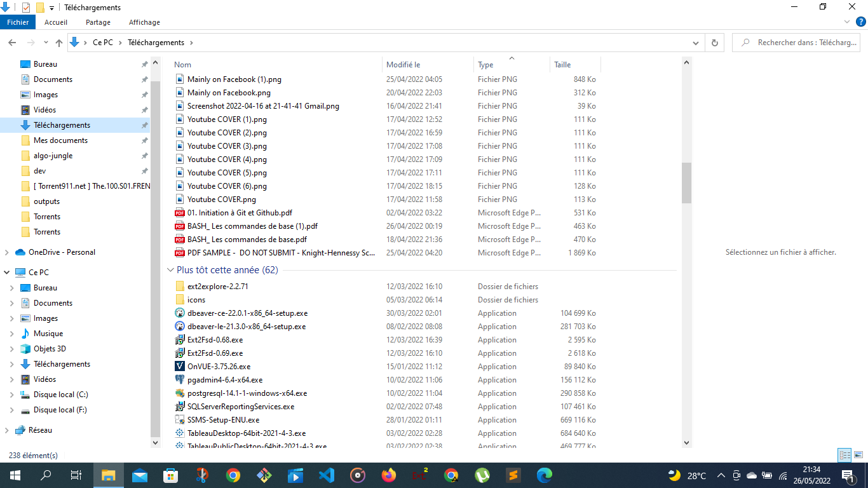The width and height of the screenshot is (868, 488).
Task: Switch to the details view layout icon
Action: (x=844, y=455)
